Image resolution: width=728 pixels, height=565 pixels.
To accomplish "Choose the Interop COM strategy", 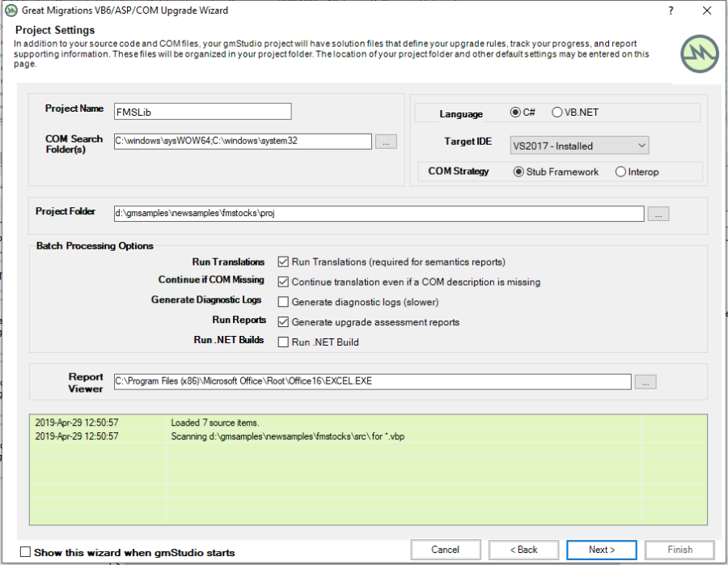I will click(x=620, y=172).
